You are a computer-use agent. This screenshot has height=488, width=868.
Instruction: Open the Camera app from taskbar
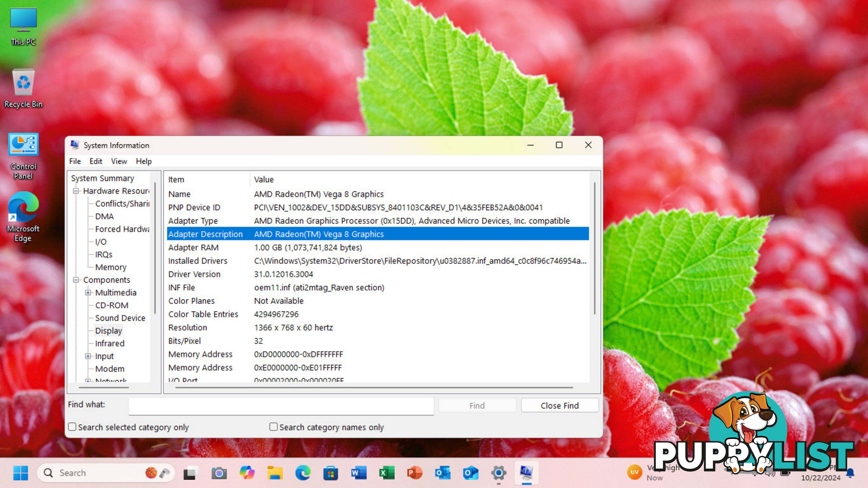tap(219, 473)
